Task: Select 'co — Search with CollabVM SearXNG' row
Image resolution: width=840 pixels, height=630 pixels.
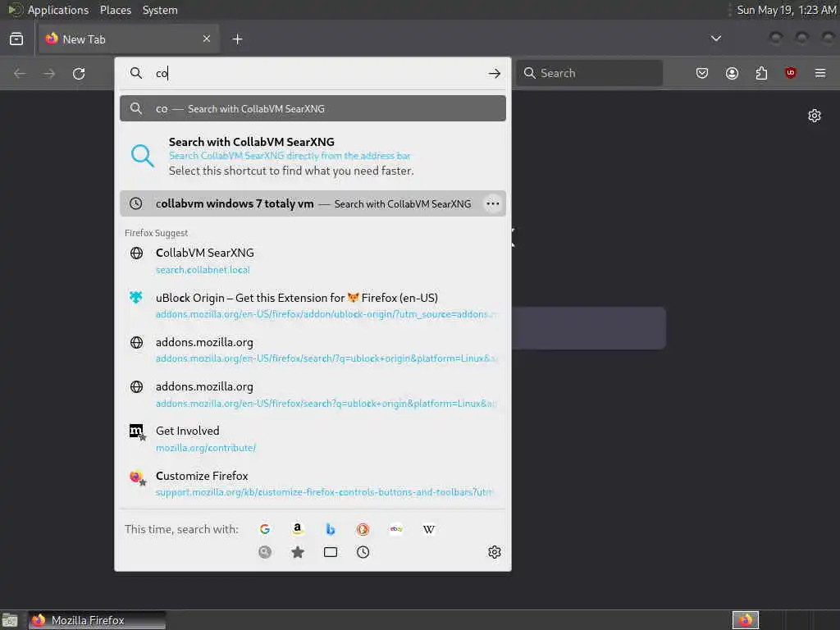Action: coord(313,109)
